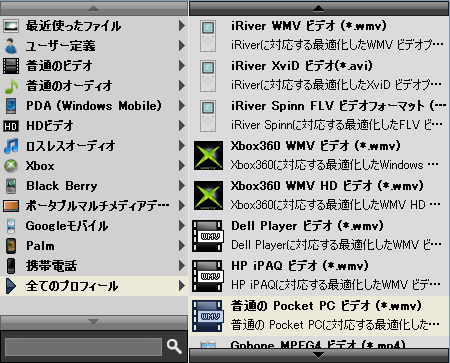The width and height of the screenshot is (450, 363).
Task: Open the Googleモバイル category
Action: pos(94,226)
